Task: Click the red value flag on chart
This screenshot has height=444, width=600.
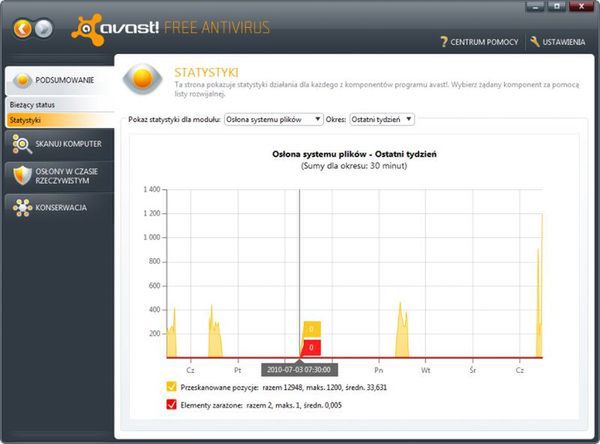Action: pos(311,348)
